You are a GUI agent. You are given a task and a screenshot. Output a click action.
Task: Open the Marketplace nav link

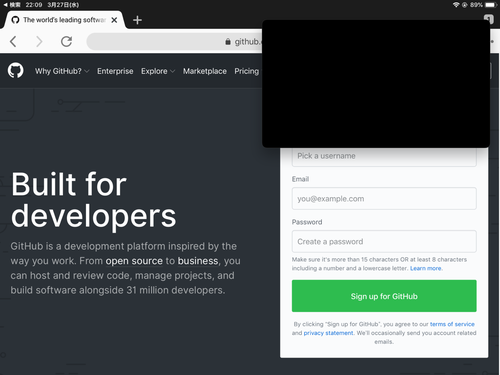tap(205, 71)
